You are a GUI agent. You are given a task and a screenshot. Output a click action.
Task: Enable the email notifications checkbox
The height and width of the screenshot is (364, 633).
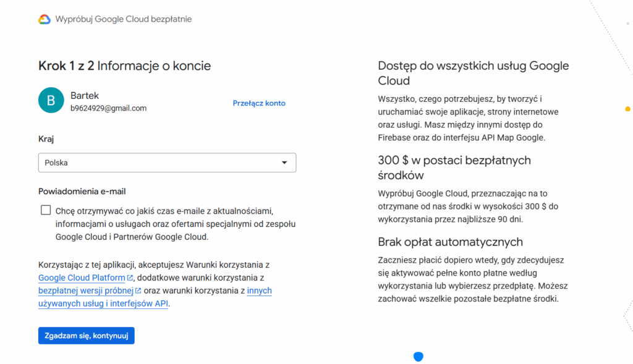pos(46,210)
